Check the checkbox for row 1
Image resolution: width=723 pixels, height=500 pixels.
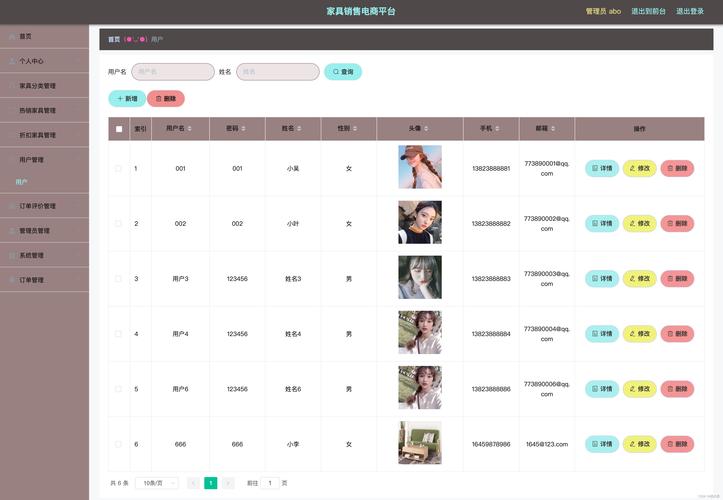(119, 168)
